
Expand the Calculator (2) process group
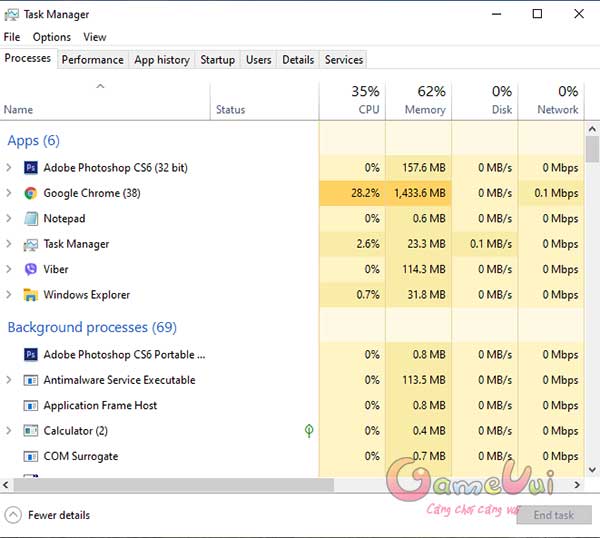click(x=9, y=431)
